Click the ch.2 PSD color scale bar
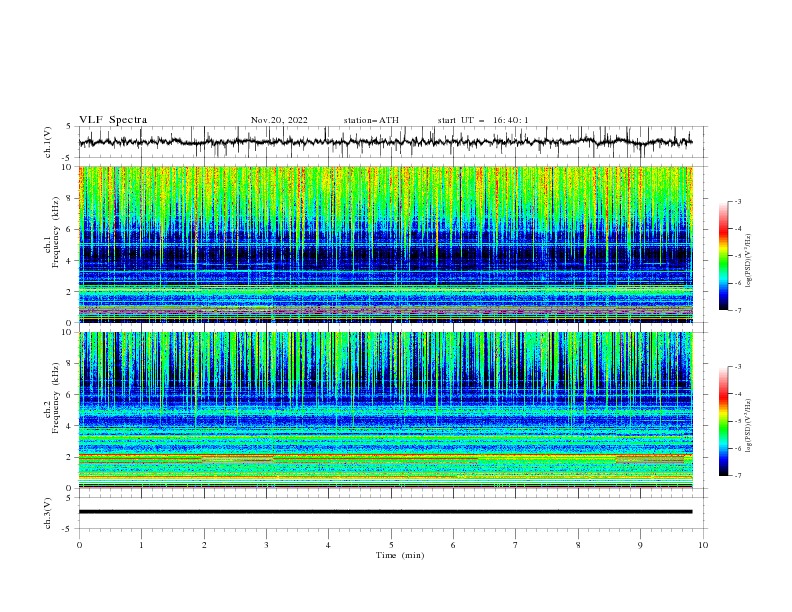The height and width of the screenshot is (612, 792). click(x=724, y=421)
